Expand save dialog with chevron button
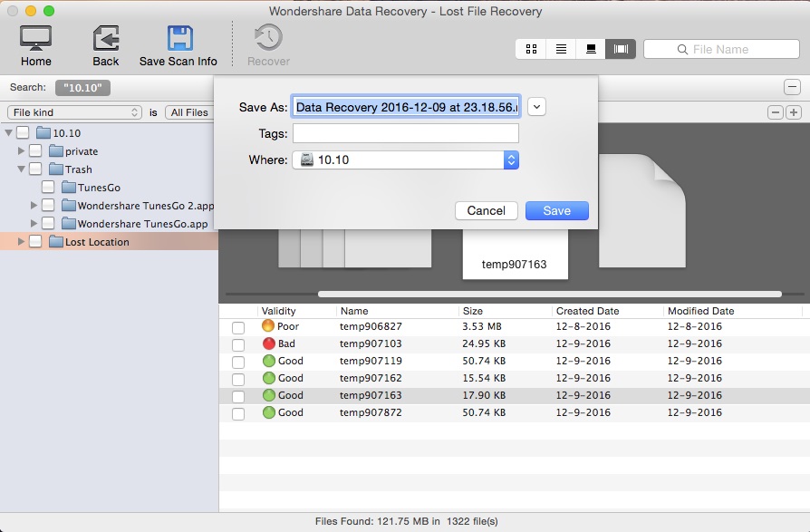This screenshot has width=810, height=532. [x=536, y=107]
